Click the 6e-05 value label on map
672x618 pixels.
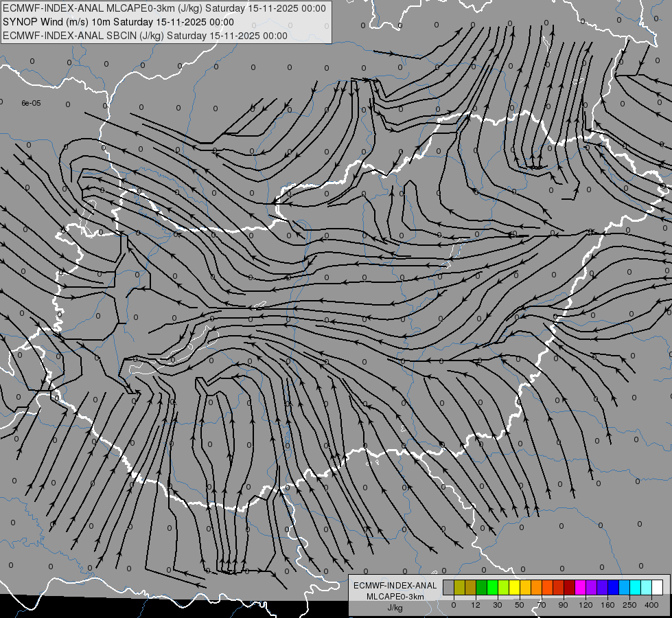(32, 103)
